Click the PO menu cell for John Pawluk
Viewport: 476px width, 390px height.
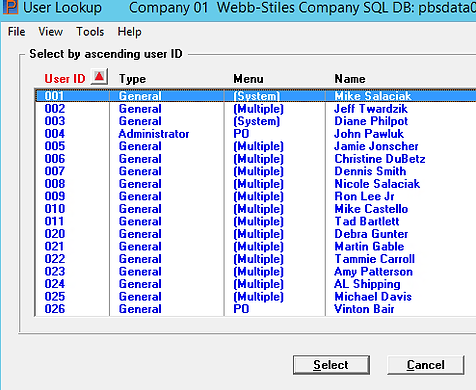pyautogui.click(x=241, y=134)
